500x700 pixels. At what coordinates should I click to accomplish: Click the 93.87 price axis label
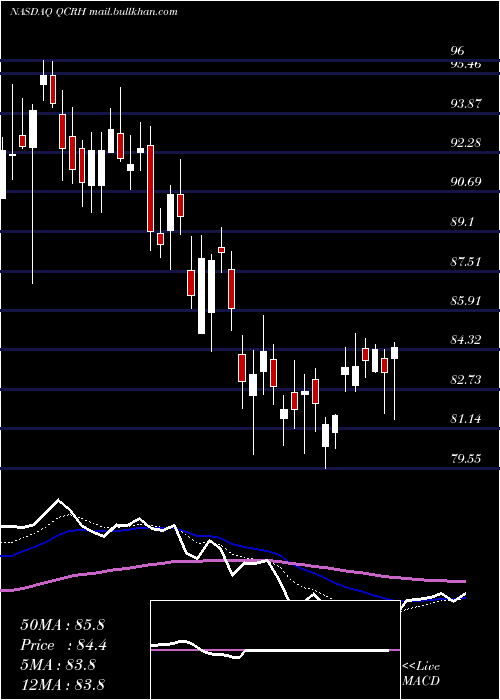tap(466, 104)
